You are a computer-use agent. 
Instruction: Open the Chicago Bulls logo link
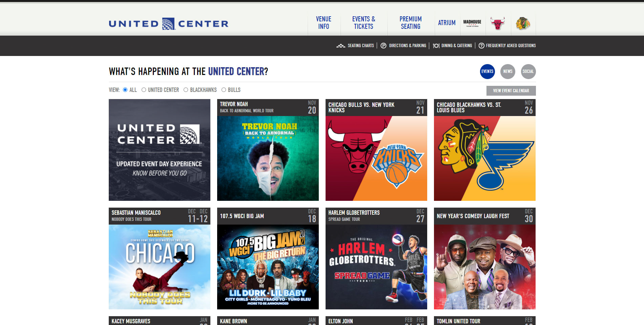point(498,23)
